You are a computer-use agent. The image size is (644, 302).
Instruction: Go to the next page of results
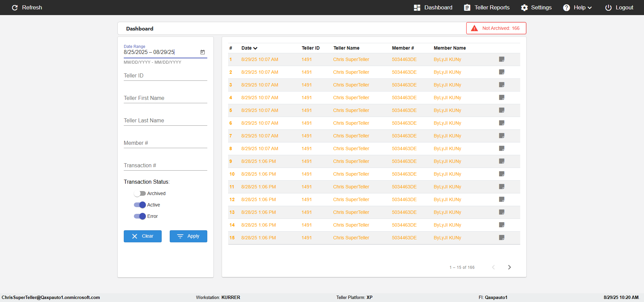(509, 267)
